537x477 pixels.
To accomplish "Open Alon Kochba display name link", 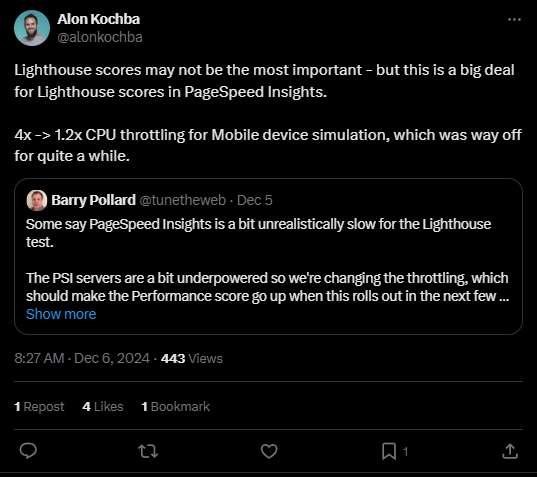I will click(99, 19).
